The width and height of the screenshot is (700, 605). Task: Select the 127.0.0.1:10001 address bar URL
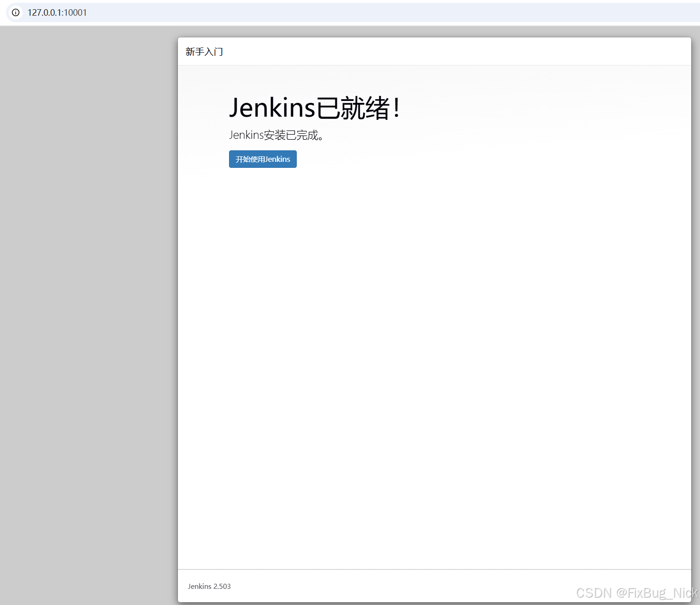point(57,12)
